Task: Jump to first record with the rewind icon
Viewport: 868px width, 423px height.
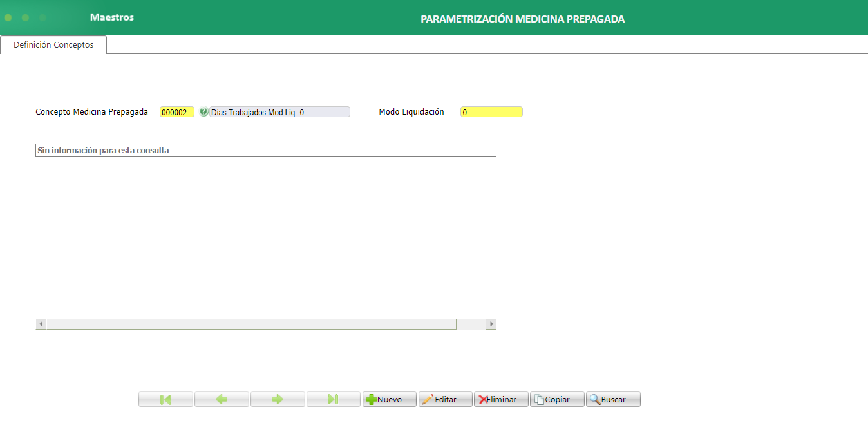Action: pos(165,399)
